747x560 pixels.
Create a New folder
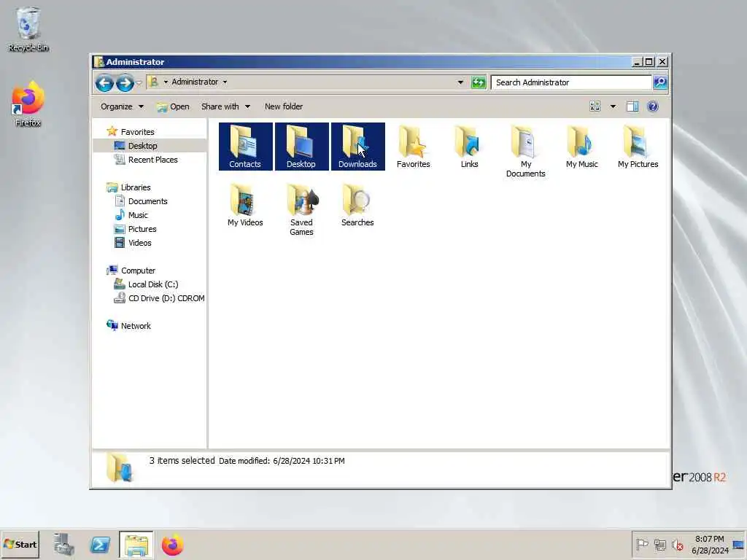(x=284, y=106)
